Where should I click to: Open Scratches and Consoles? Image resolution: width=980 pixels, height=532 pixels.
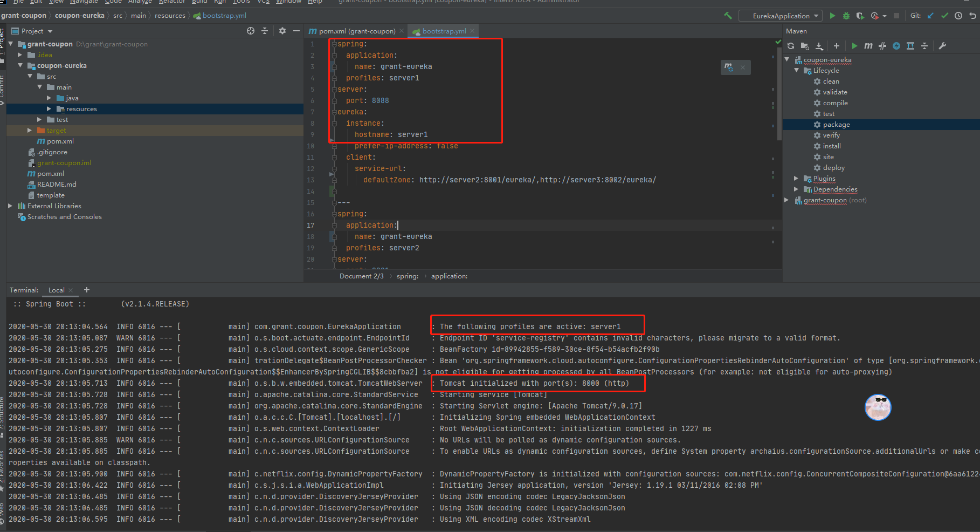(x=64, y=216)
